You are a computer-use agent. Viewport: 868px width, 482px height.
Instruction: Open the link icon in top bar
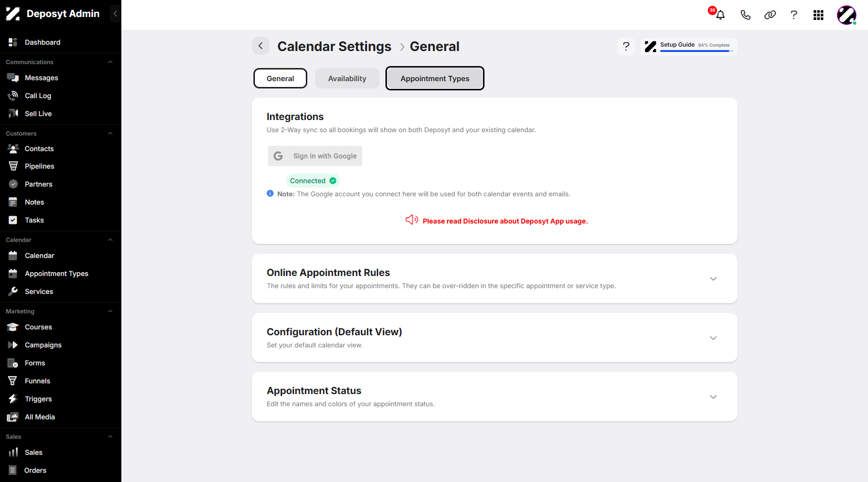click(770, 15)
